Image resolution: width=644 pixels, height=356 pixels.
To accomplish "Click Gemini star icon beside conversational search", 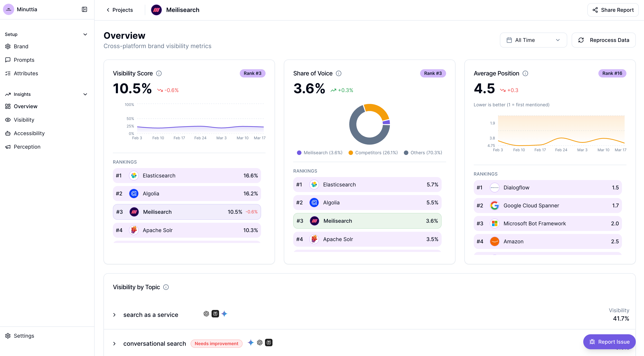I will (250, 343).
